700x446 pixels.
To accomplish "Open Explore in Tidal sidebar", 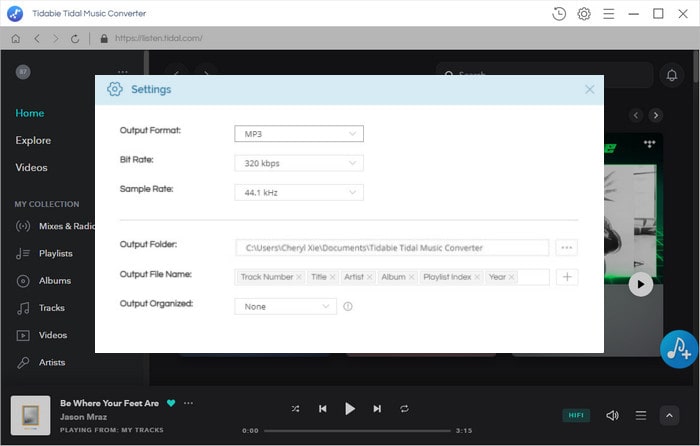I will click(33, 141).
